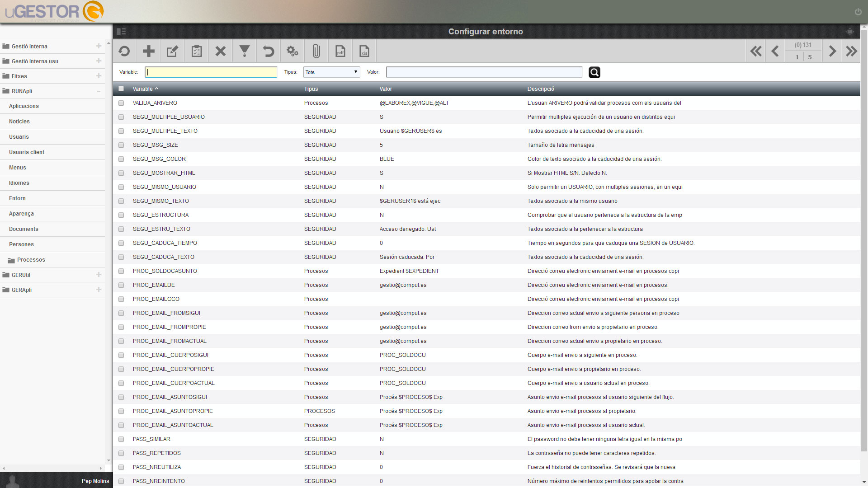
Task: Export the list to XLS
Action: pyautogui.click(x=364, y=51)
